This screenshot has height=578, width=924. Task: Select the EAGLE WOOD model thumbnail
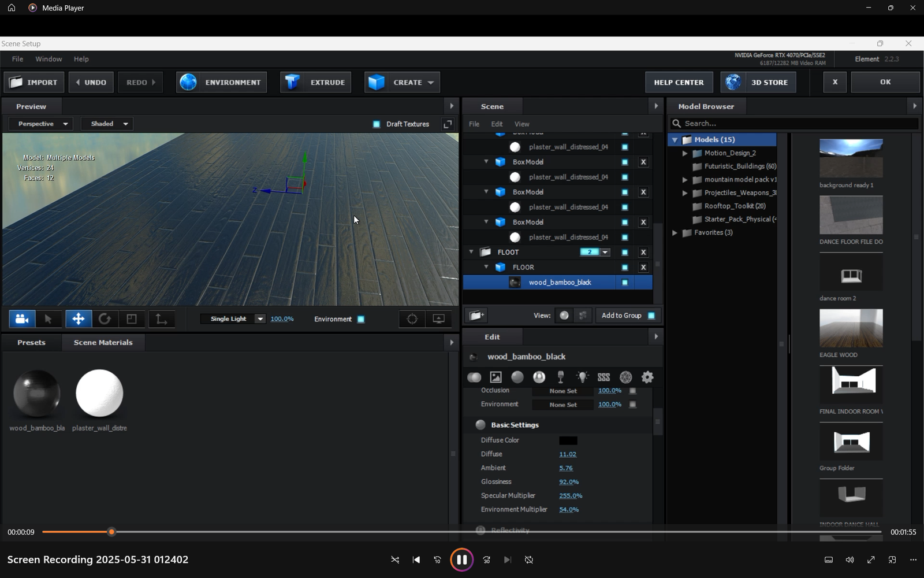point(851,328)
